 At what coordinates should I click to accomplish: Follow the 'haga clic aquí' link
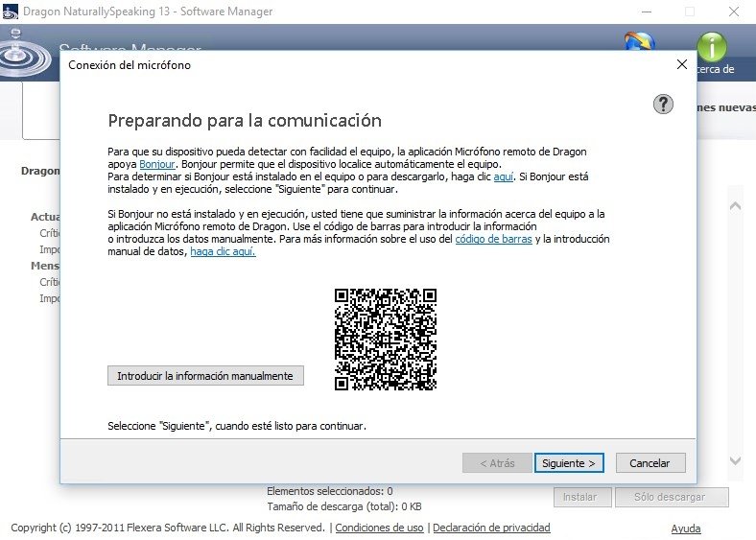(223, 251)
